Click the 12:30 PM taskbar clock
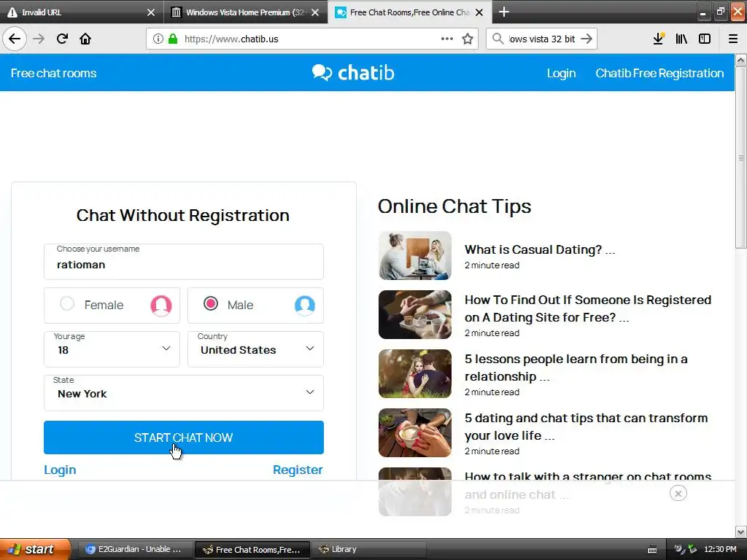Screen dimensions: 747x560 [720, 549]
